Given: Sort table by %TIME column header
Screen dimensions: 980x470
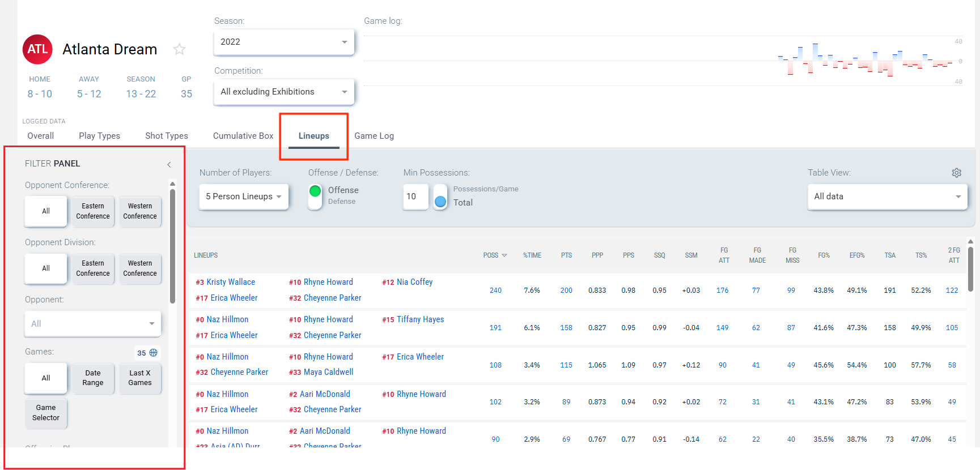Looking at the screenshot, I should point(532,255).
